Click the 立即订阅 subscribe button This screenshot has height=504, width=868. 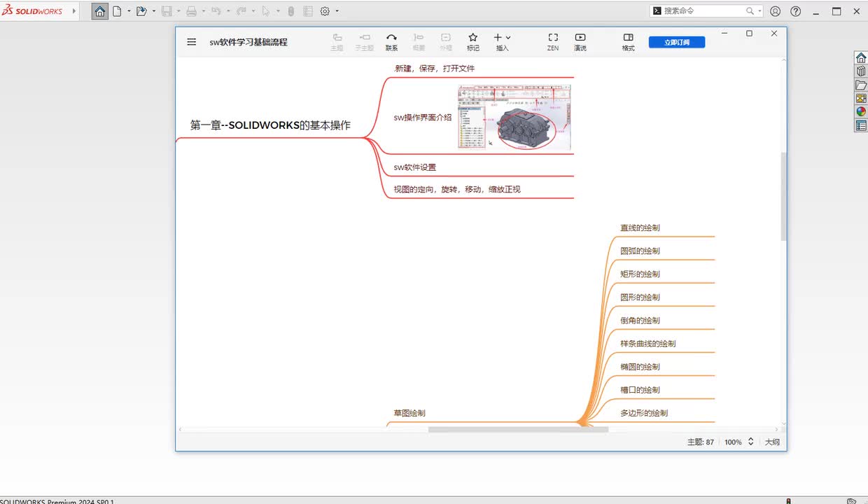coord(677,42)
